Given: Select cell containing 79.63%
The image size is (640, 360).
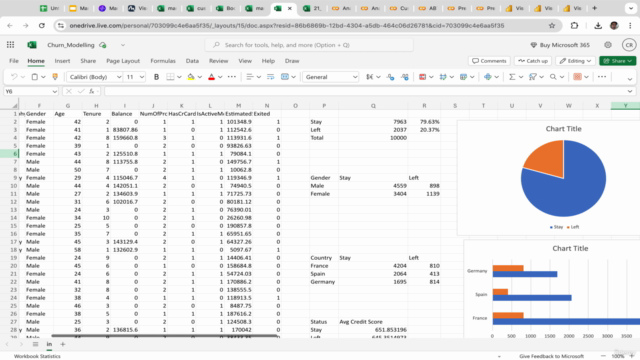Looking at the screenshot, I should tap(424, 122).
